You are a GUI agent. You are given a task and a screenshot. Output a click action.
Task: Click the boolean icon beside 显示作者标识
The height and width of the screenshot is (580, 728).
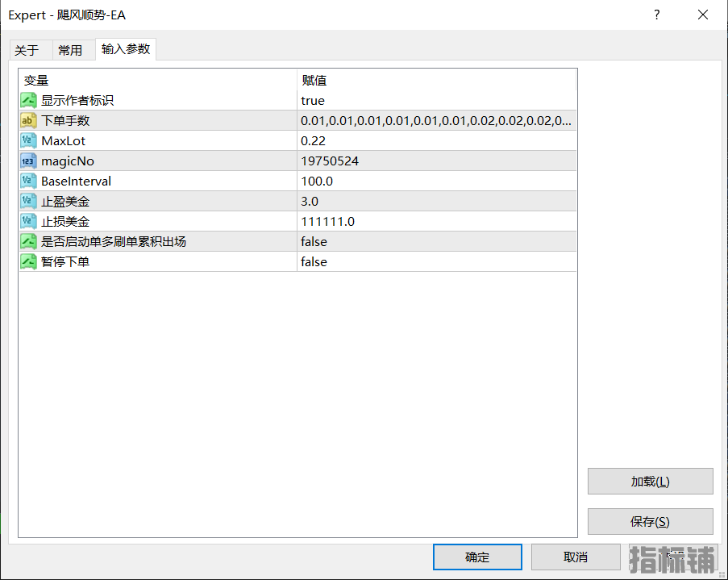29,101
